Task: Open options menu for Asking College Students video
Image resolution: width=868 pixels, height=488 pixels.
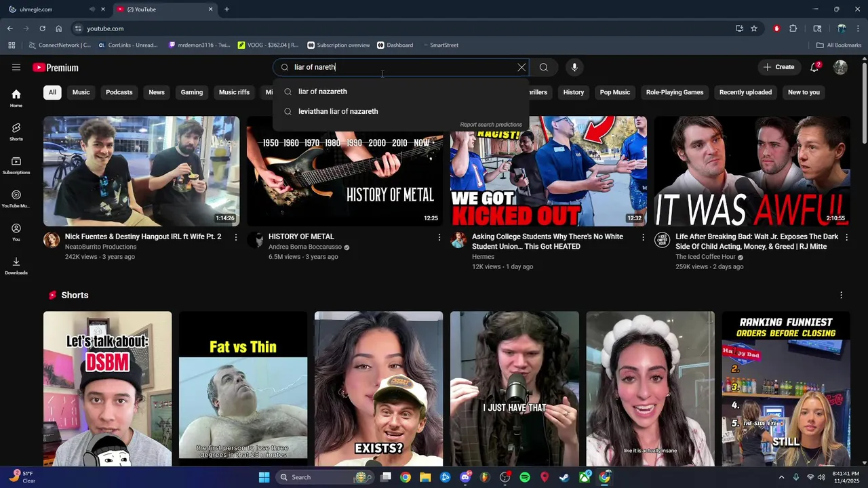Action: click(x=643, y=237)
